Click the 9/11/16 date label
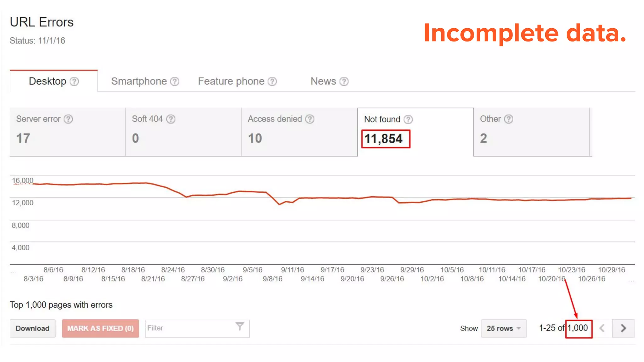The height and width of the screenshot is (362, 644). (x=292, y=270)
